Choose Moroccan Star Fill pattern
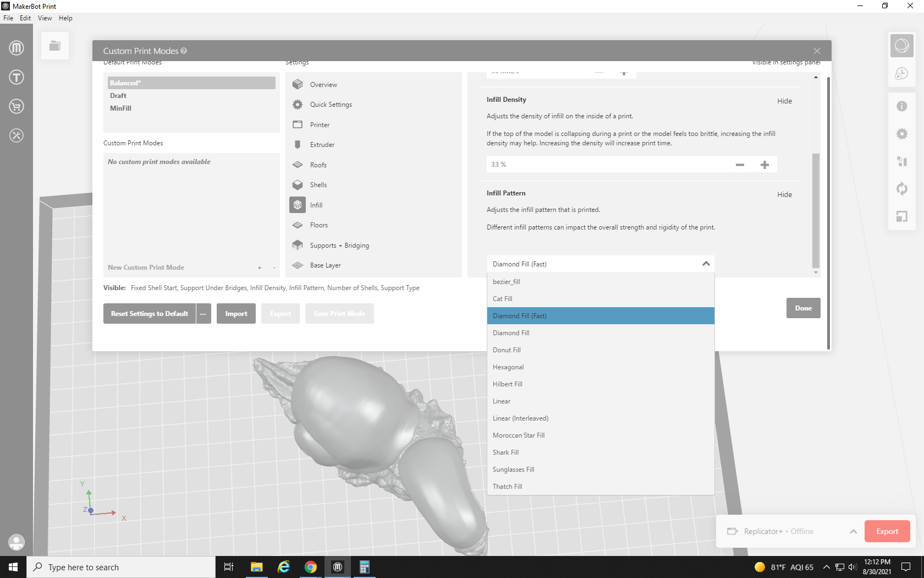Screen dimensions: 924x578 point(601,435)
